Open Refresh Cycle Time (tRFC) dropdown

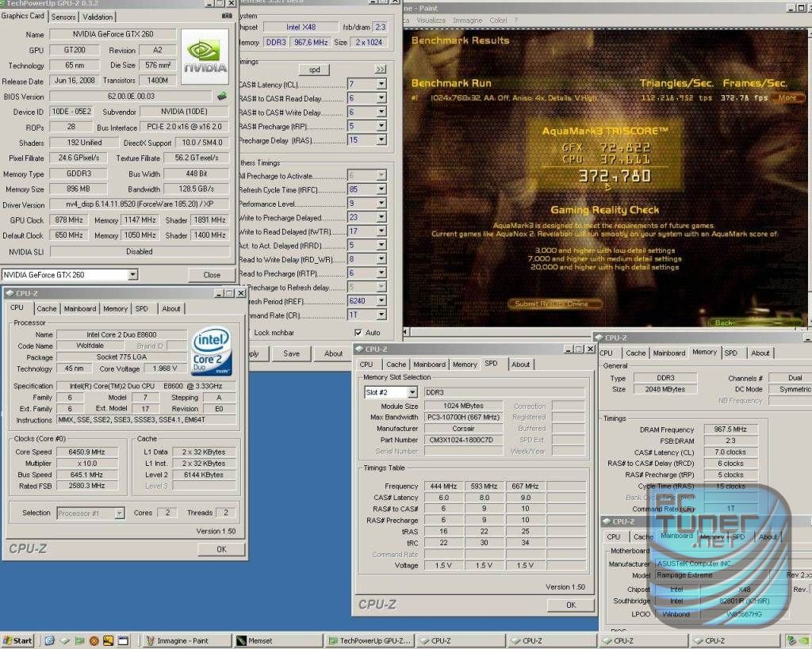coord(381,189)
